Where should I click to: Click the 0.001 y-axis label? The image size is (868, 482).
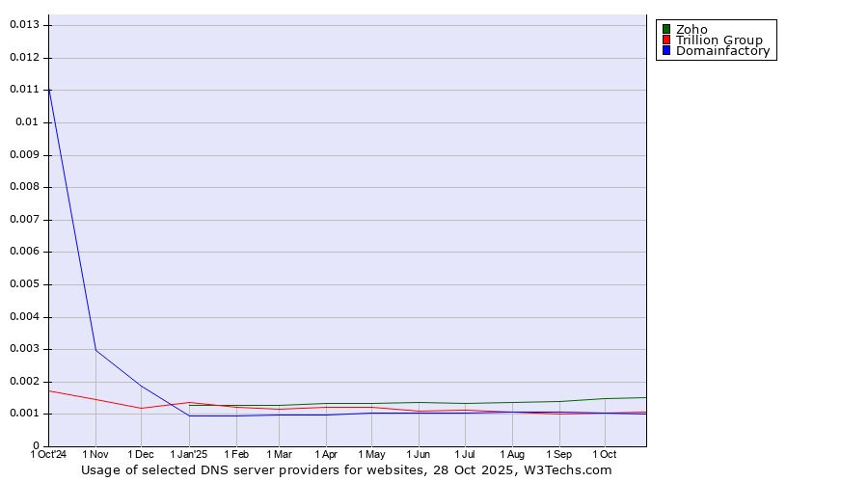pos(23,414)
